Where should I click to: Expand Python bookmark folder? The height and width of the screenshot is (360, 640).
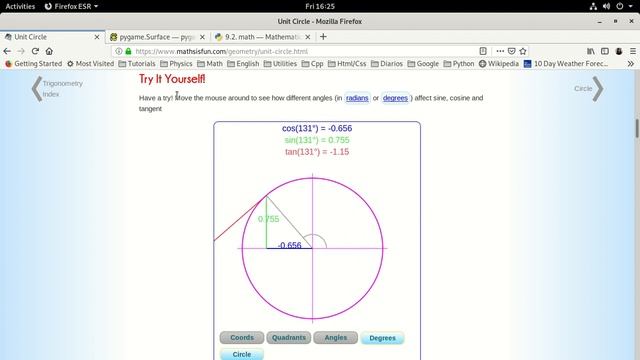coord(459,64)
